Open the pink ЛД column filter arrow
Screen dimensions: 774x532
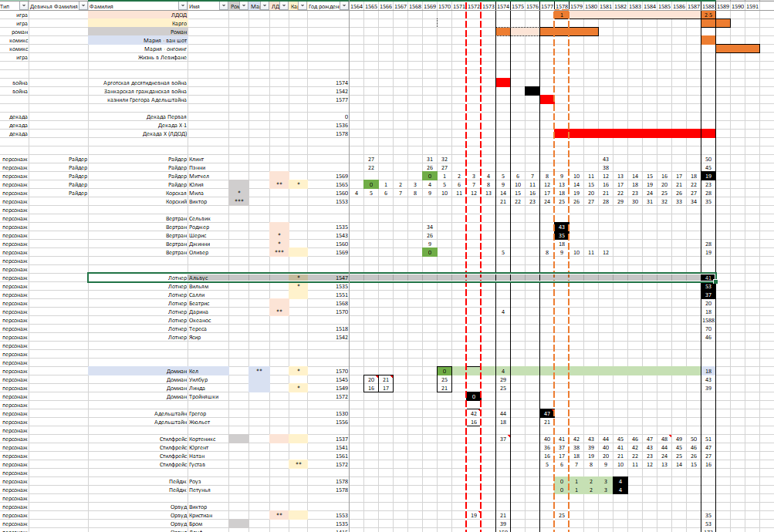coord(284,6)
